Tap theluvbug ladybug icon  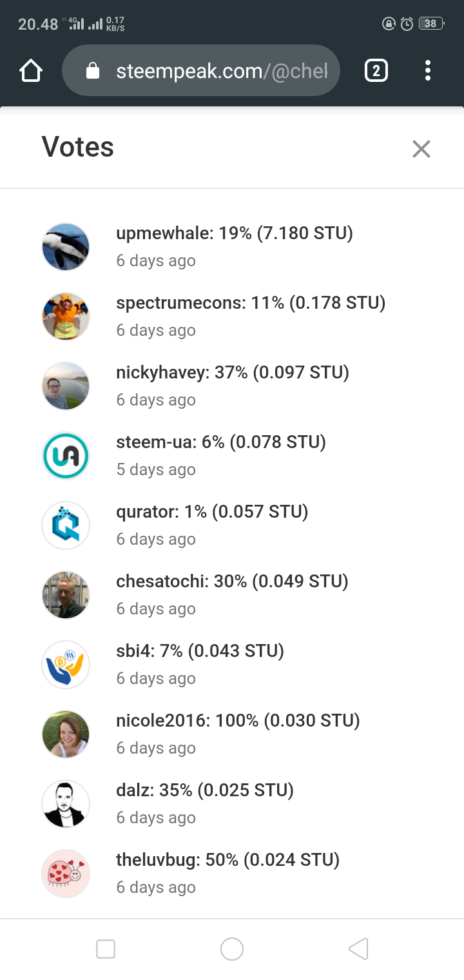[x=66, y=874]
